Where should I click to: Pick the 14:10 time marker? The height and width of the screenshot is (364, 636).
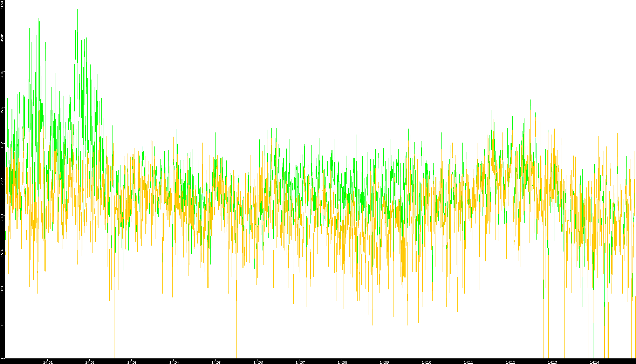click(x=426, y=362)
